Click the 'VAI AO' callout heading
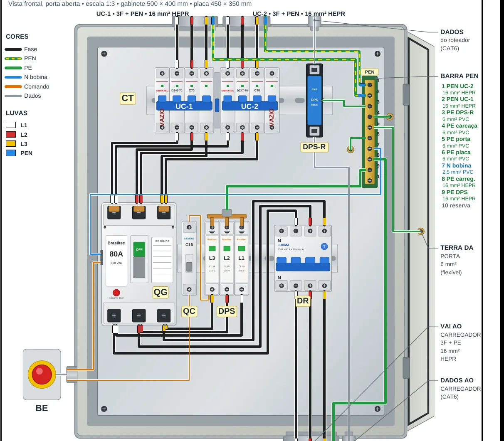 click(x=451, y=327)
